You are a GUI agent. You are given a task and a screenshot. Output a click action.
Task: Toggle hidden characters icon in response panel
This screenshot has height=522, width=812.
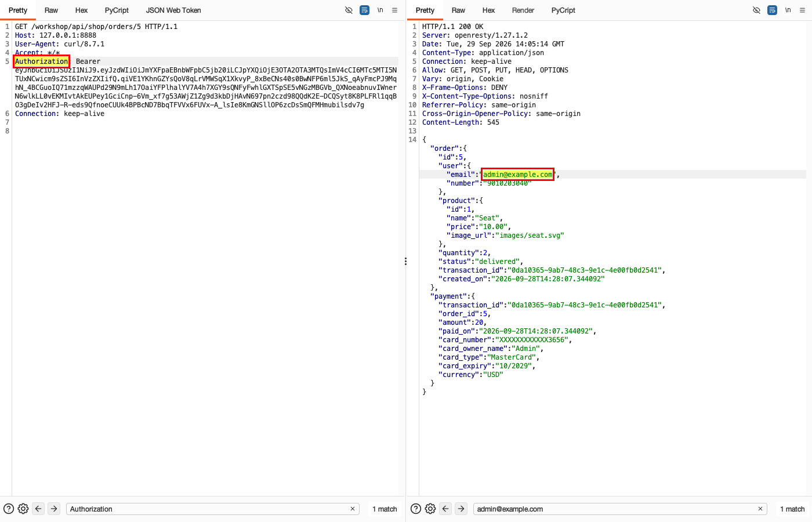coord(756,10)
